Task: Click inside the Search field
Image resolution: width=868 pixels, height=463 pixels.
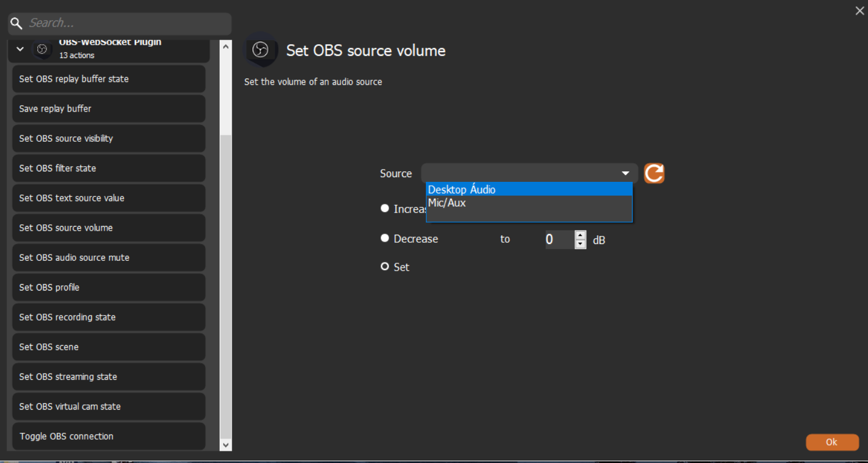Action: pos(116,23)
